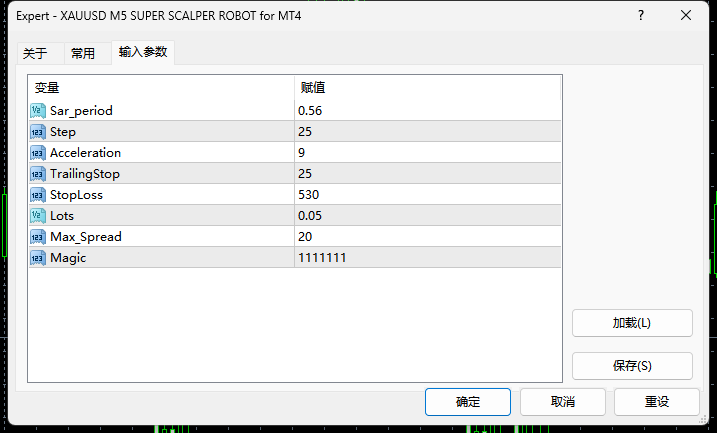The width and height of the screenshot is (717, 433).
Task: Click the Step variable name
Action: click(63, 132)
